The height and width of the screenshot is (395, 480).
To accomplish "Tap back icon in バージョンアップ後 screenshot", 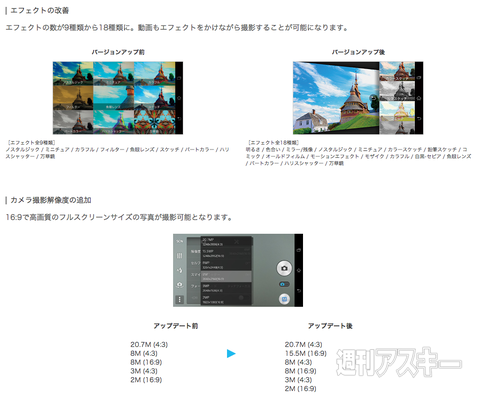I will (419, 118).
